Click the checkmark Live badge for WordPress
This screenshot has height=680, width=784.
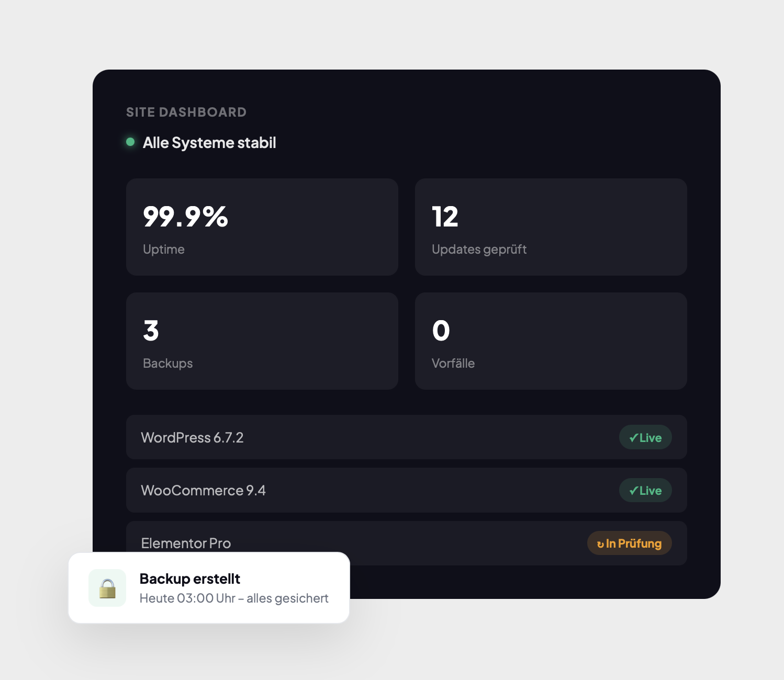click(645, 437)
